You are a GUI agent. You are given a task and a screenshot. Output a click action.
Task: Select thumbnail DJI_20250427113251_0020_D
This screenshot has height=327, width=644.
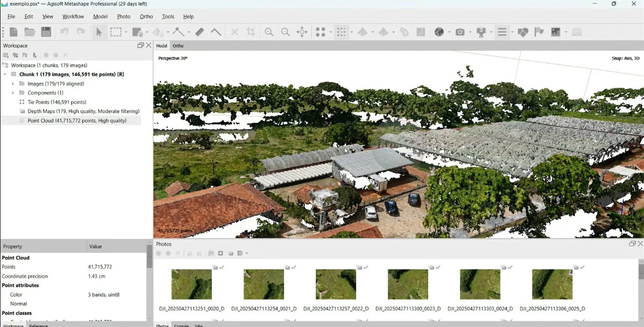coord(192,284)
